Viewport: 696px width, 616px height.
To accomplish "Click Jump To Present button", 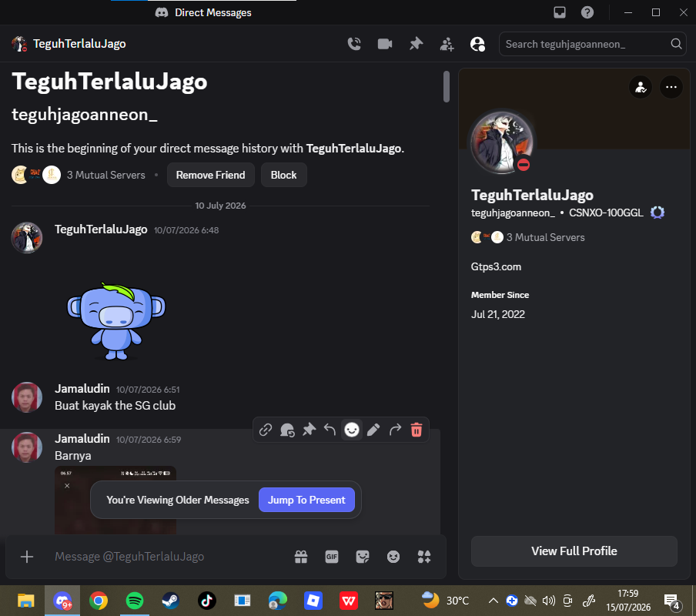I will point(306,500).
